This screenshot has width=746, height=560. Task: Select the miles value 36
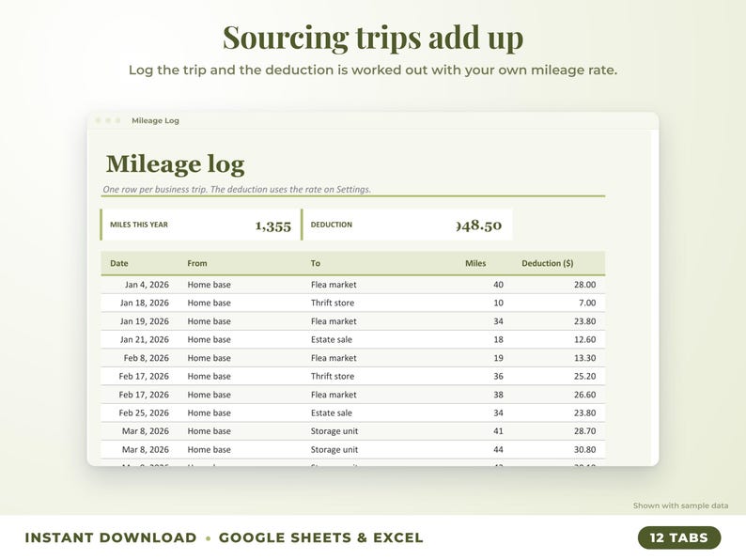(x=498, y=376)
